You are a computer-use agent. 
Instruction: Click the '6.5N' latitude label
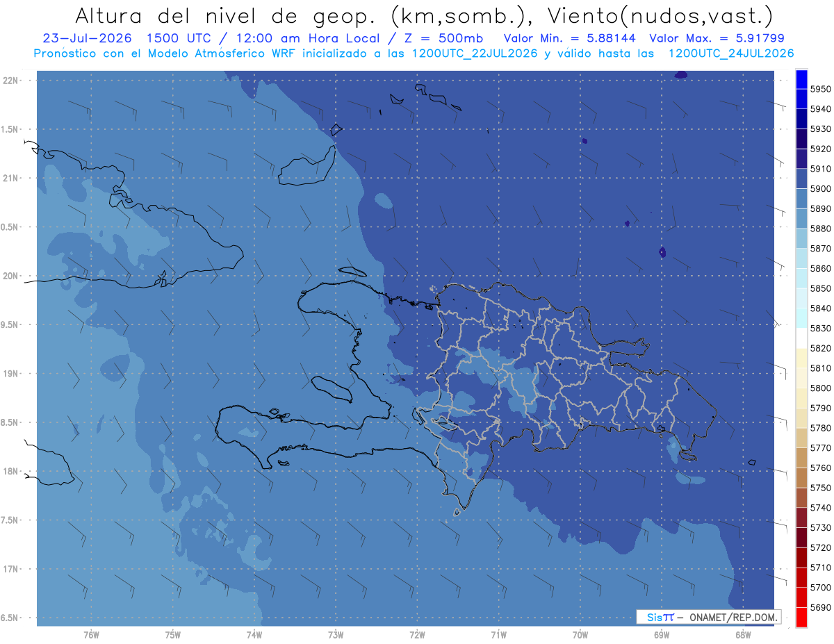click(x=10, y=618)
